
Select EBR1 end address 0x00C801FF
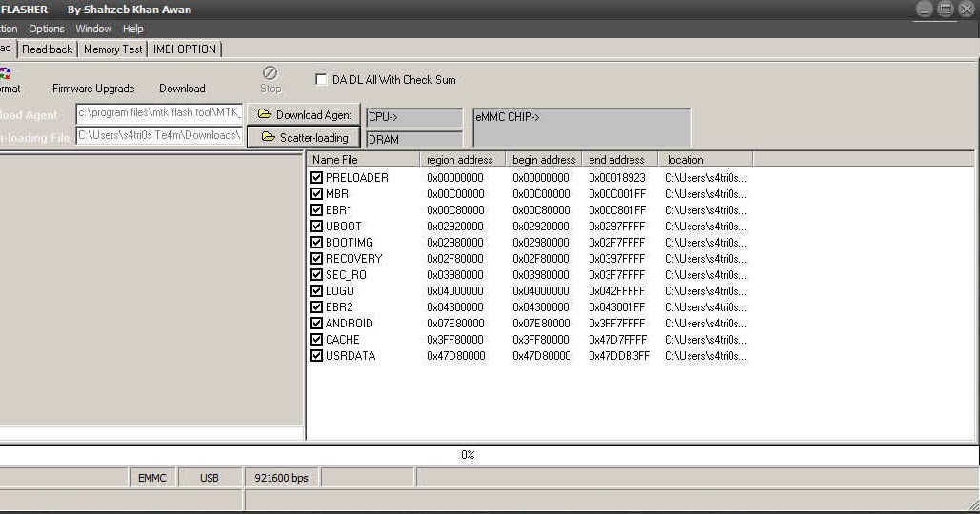click(x=617, y=209)
